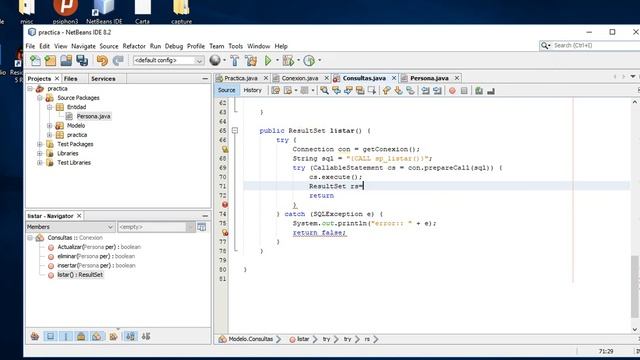
Task: Toggle Show Non-Public Members in Navigator
Action: tap(81, 336)
